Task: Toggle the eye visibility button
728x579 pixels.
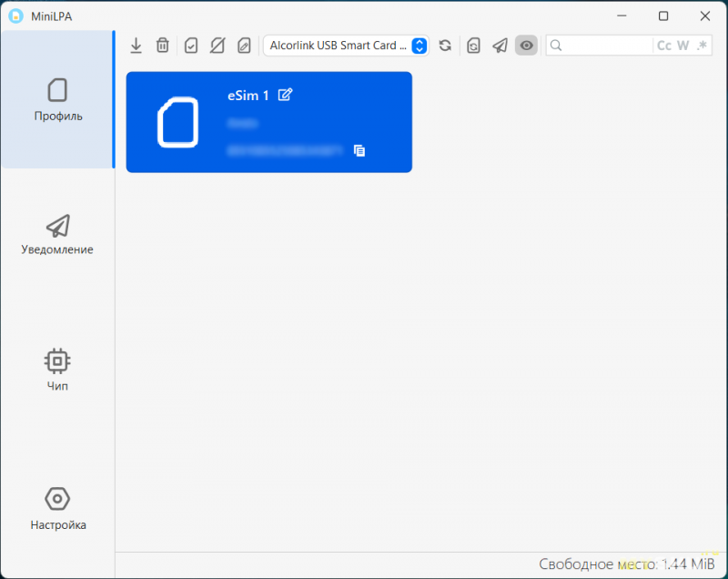Action: [x=526, y=46]
